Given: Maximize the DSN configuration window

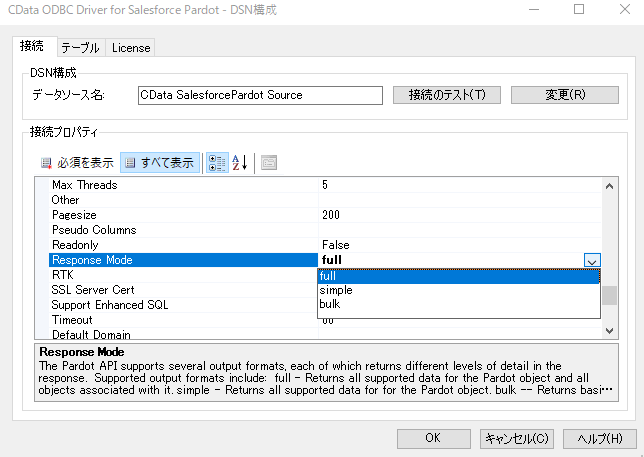Looking at the screenshot, I should (579, 9).
